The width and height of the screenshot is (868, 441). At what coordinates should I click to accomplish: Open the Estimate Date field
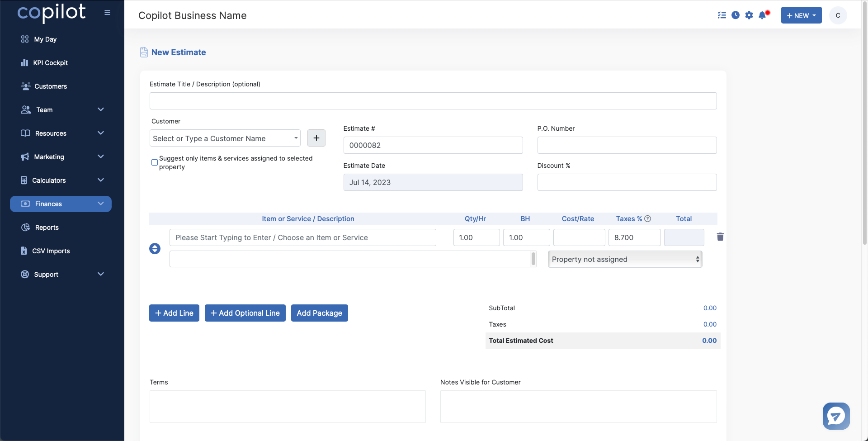(433, 182)
